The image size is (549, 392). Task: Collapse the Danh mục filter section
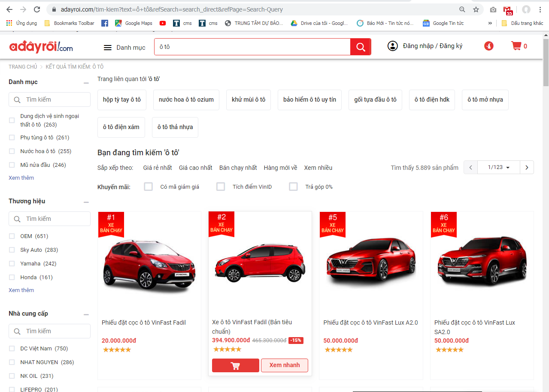click(x=86, y=83)
